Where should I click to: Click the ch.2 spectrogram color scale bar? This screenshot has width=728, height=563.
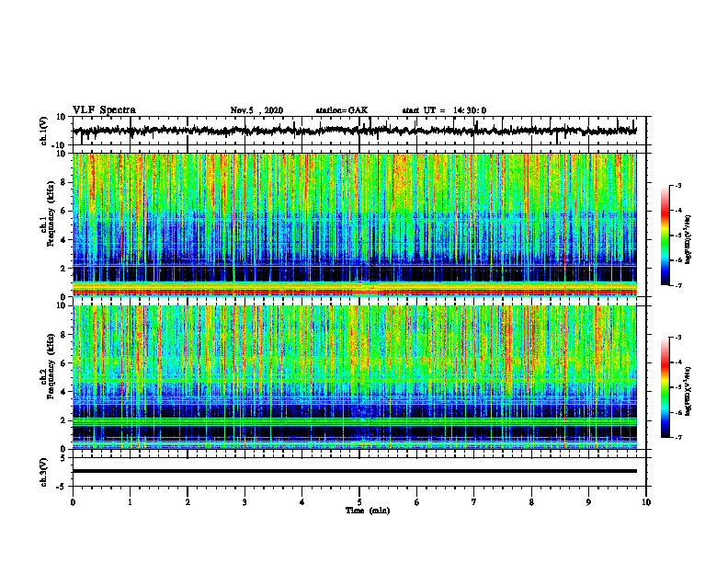click(x=665, y=387)
